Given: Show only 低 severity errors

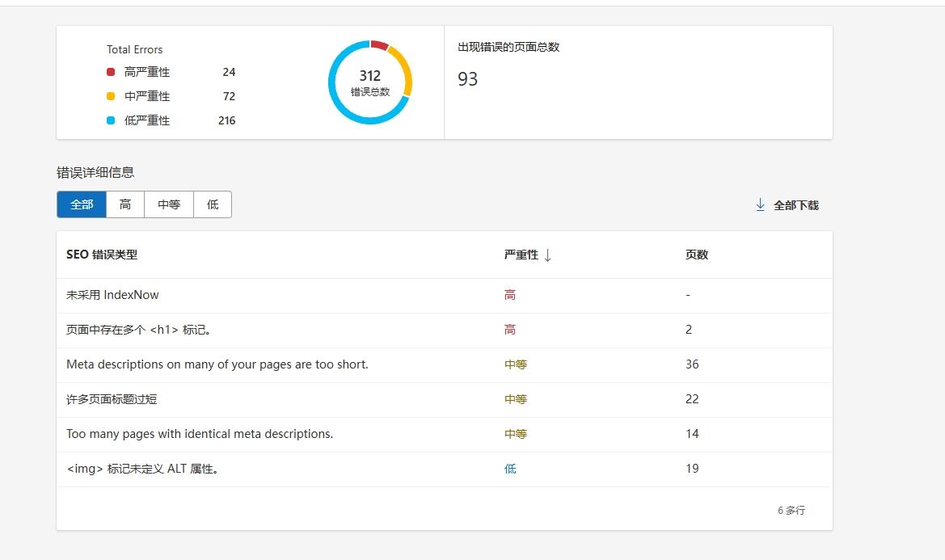Looking at the screenshot, I should click(x=213, y=204).
